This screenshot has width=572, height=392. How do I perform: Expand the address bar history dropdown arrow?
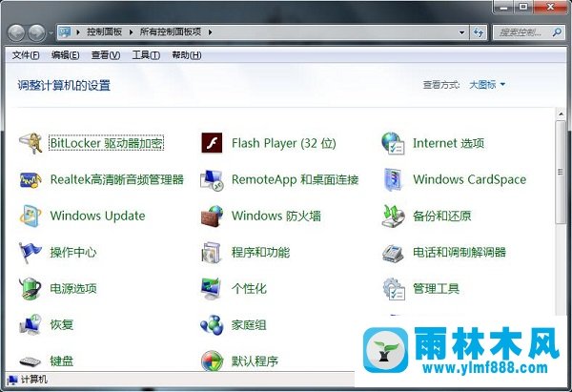point(461,32)
